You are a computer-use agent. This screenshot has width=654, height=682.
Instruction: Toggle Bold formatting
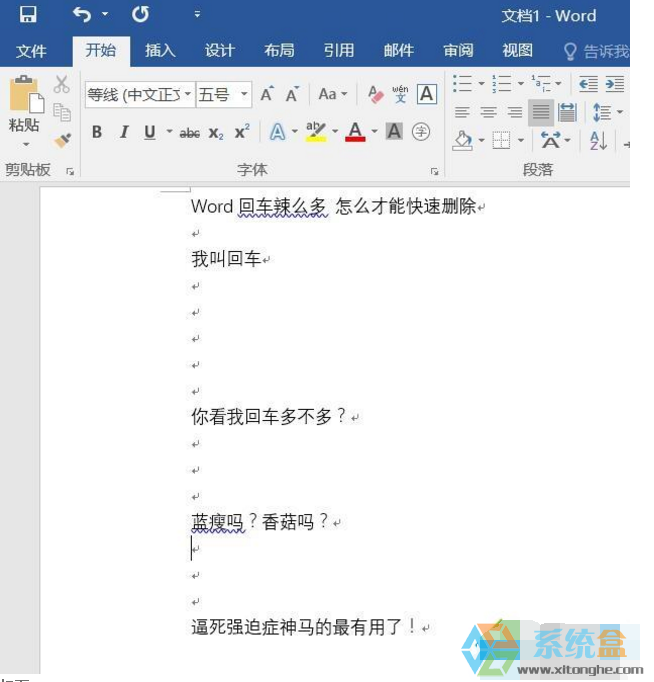97,132
